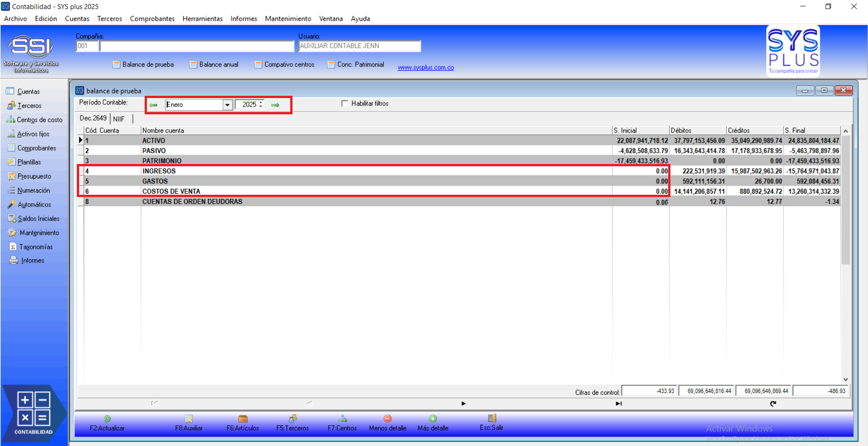Click the company name field

click(197, 46)
